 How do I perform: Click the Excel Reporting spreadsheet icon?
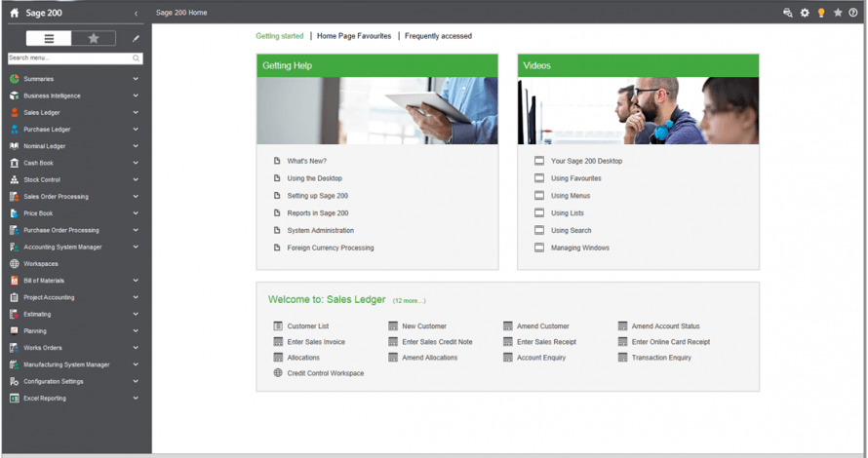click(15, 399)
